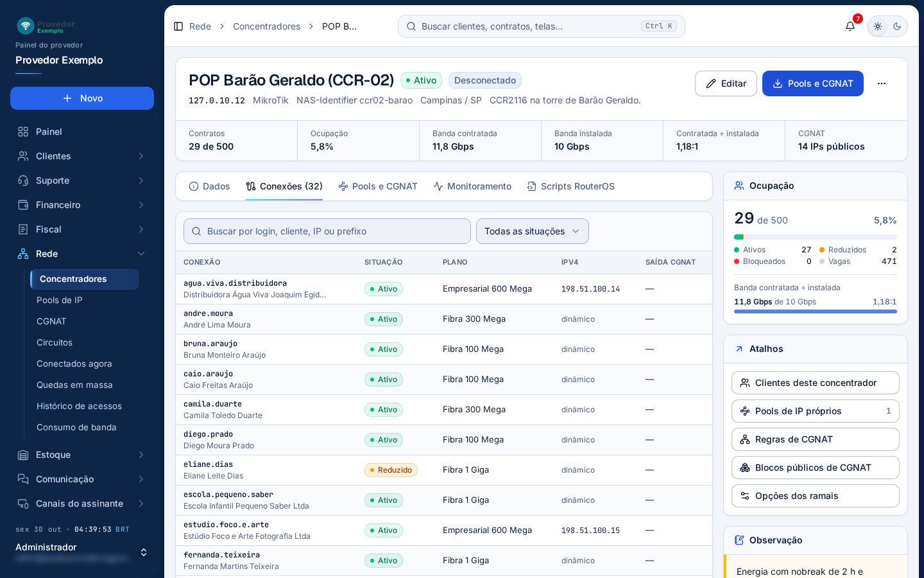The height and width of the screenshot is (578, 924).
Task: Open the Administrador account switcher
Action: (x=82, y=552)
